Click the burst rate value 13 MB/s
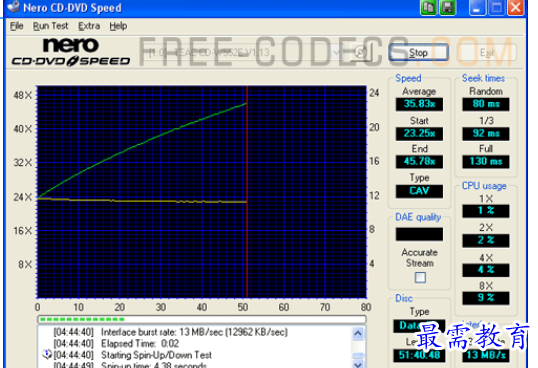The width and height of the screenshot is (538, 368). coord(486,355)
